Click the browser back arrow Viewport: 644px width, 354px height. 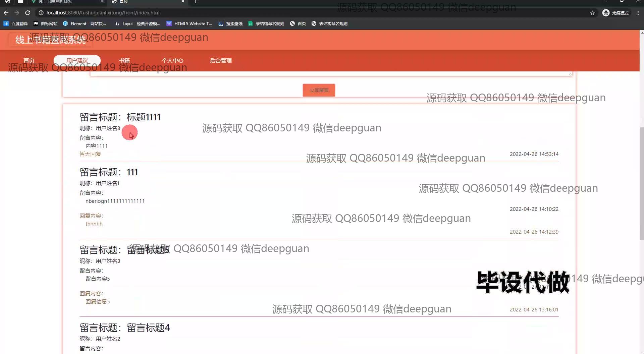6,13
